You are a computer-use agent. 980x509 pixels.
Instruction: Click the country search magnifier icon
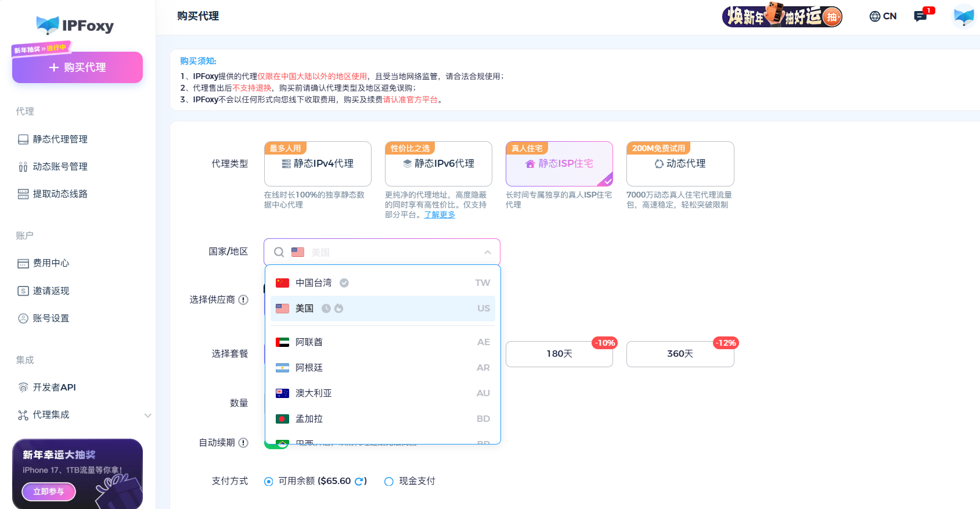tap(279, 252)
